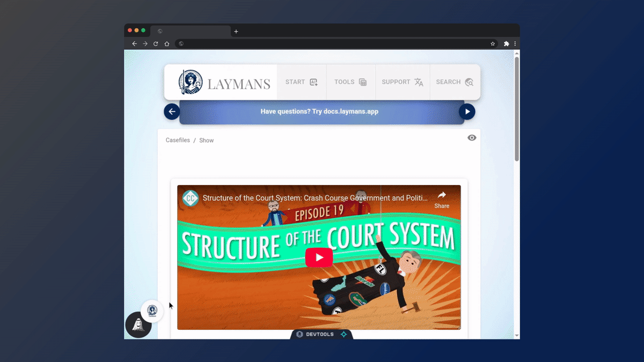Image resolution: width=644 pixels, height=362 pixels.
Task: Click the banner's right play arrow button
Action: [467, 112]
